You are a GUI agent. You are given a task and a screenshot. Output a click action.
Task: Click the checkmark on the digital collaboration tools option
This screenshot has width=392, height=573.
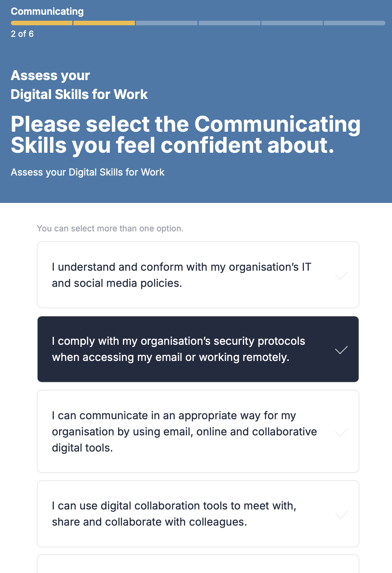[x=341, y=515]
